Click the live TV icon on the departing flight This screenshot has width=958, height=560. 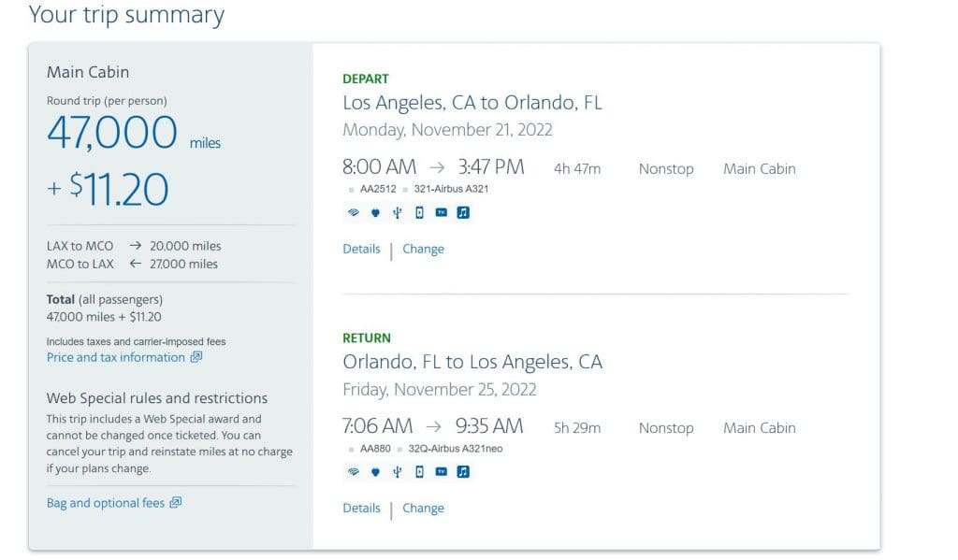[442, 212]
